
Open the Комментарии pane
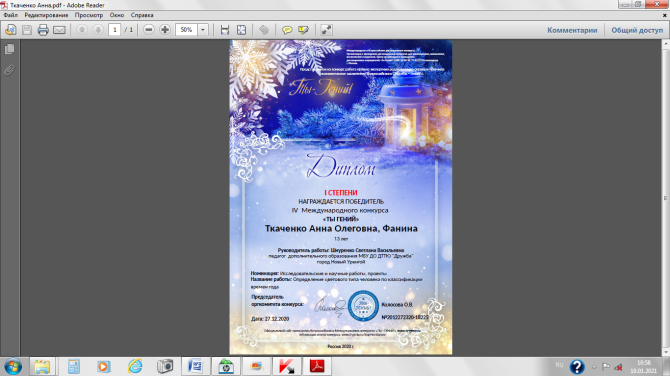(572, 30)
